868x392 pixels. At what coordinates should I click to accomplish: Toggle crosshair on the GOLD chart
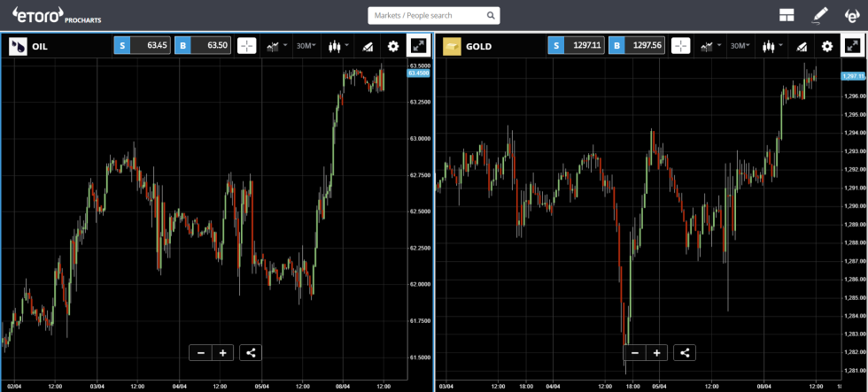click(680, 46)
